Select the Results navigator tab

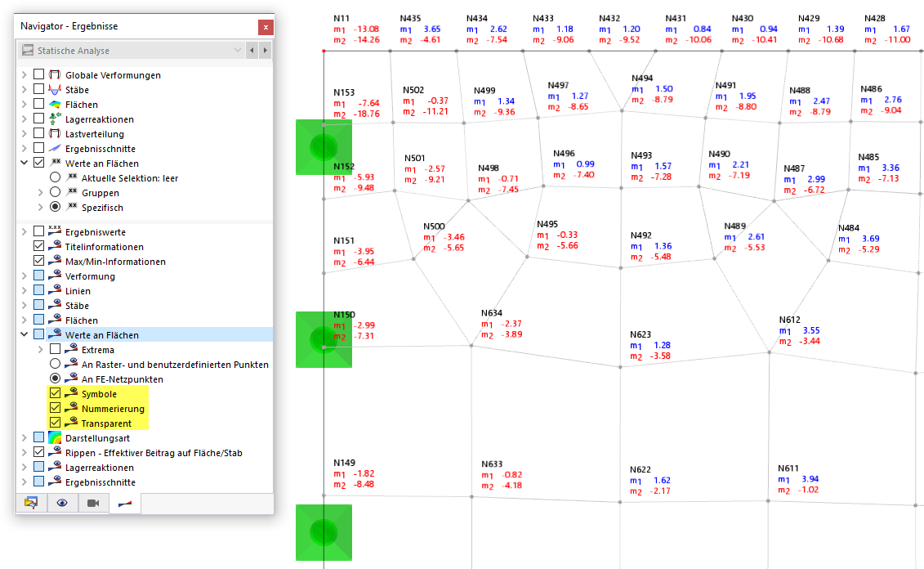point(125,503)
